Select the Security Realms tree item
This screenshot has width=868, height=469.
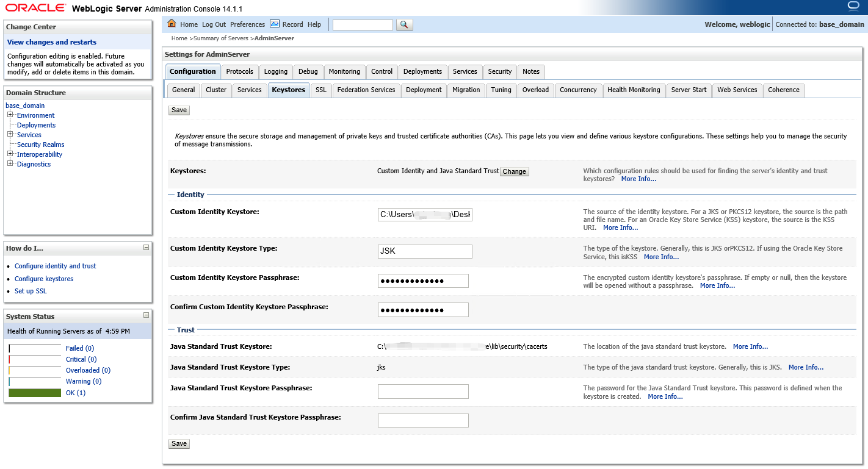pyautogui.click(x=40, y=145)
